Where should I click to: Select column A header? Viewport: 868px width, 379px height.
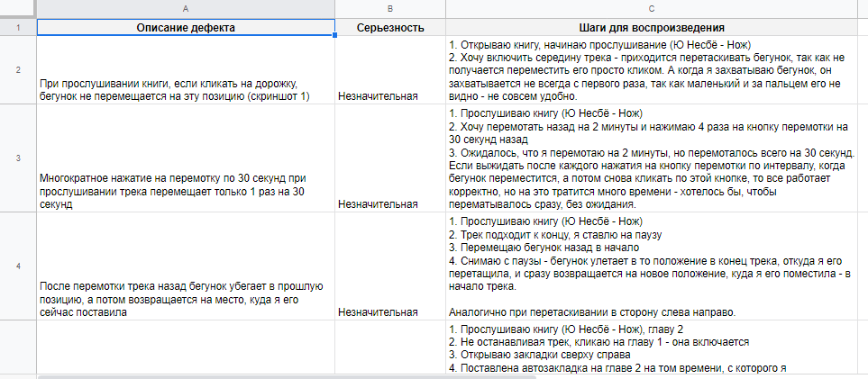[186, 9]
